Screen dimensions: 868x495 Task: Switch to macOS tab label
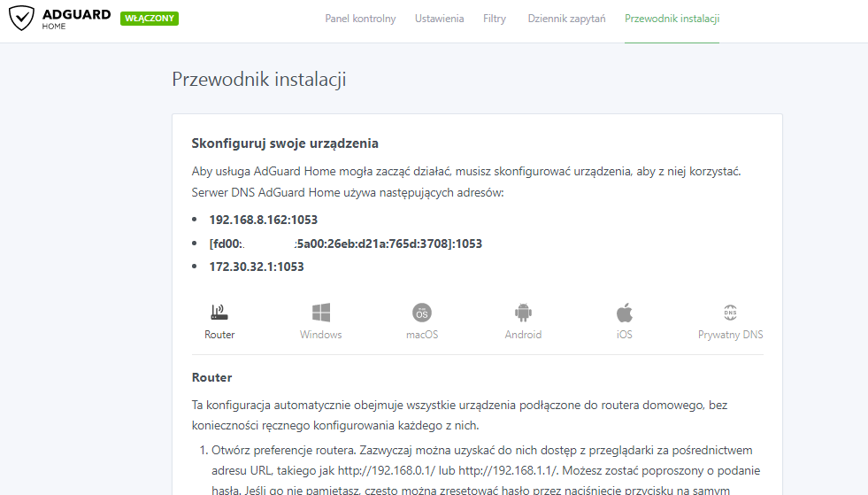[x=422, y=334]
